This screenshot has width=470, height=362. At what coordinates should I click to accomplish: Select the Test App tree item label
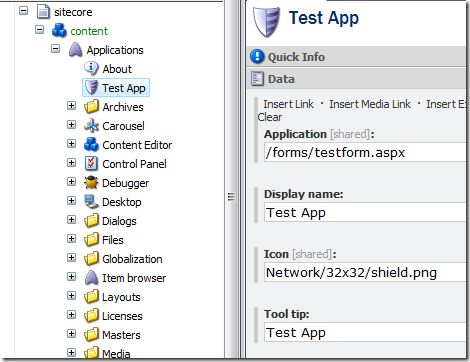[124, 88]
